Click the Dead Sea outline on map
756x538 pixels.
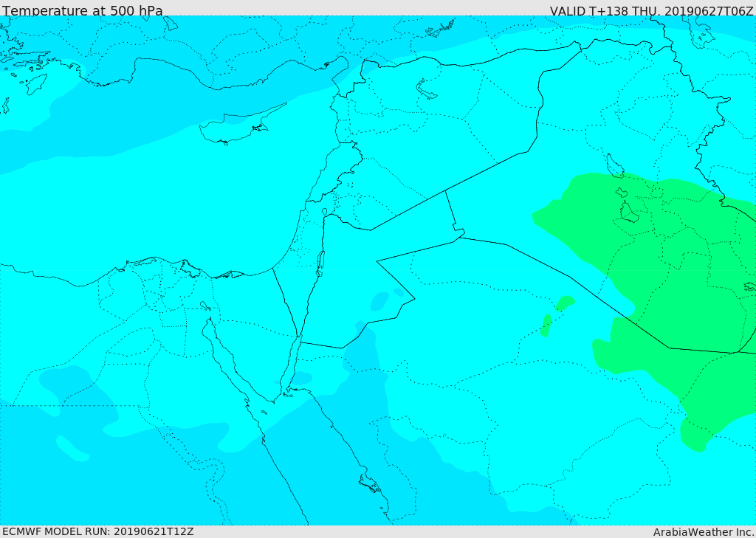(320, 263)
